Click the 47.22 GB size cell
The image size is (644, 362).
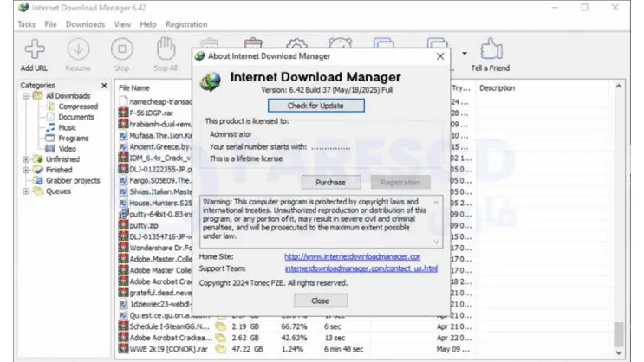(x=247, y=349)
